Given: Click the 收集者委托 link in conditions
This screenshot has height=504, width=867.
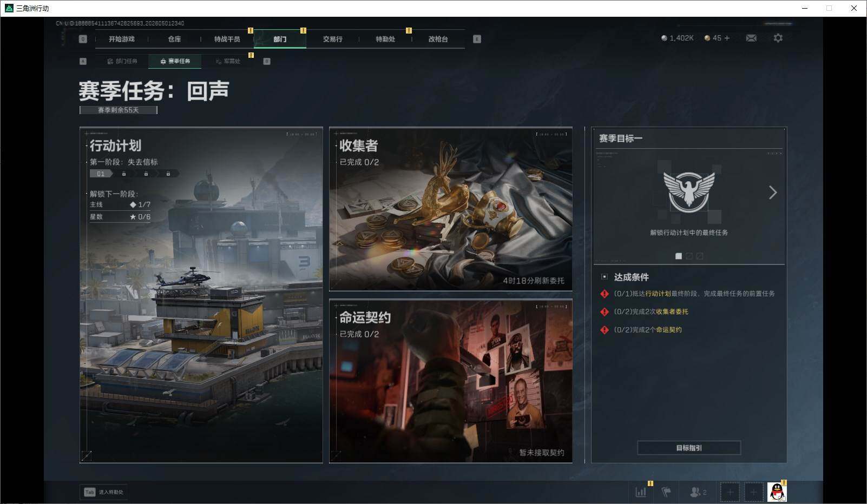Looking at the screenshot, I should tap(672, 311).
